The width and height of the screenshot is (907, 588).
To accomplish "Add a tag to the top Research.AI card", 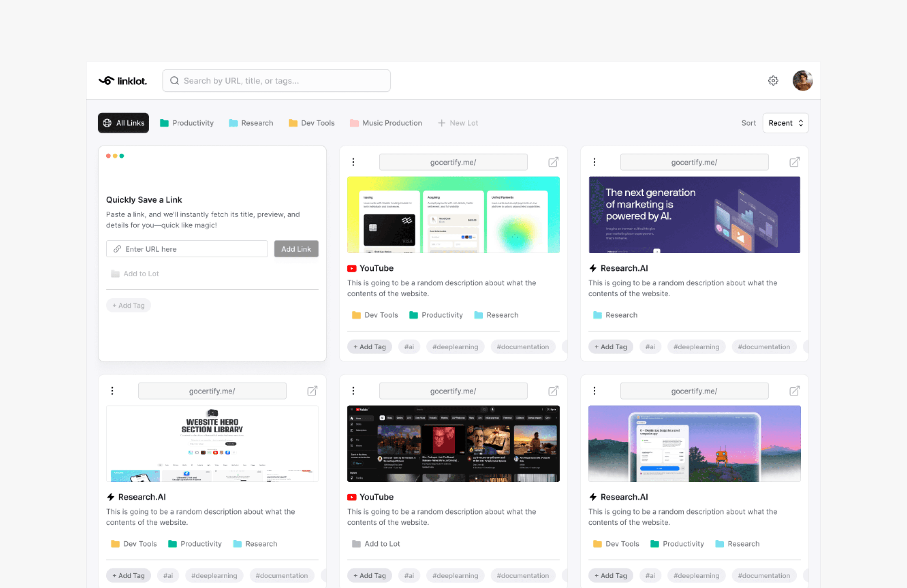I will coord(610,347).
